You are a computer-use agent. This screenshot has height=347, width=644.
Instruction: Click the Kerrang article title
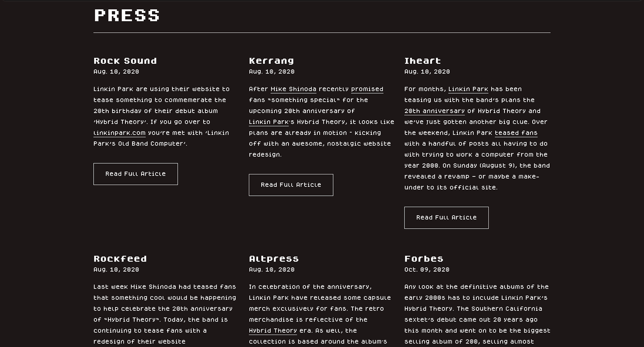click(x=271, y=61)
